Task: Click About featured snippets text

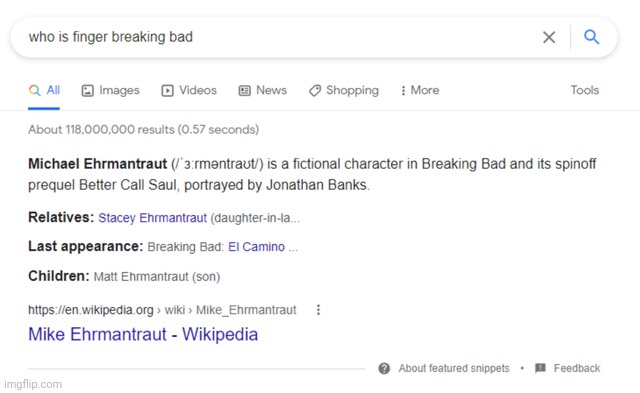Action: click(x=454, y=368)
